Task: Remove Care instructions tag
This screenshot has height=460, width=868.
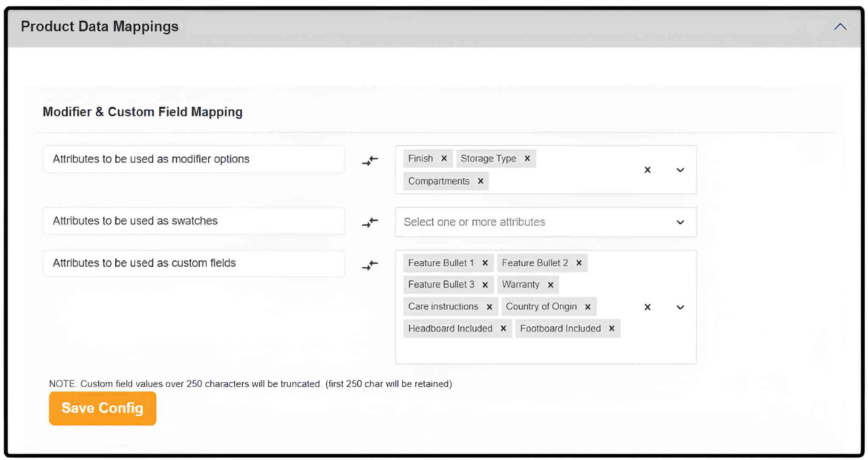Action: coord(490,307)
